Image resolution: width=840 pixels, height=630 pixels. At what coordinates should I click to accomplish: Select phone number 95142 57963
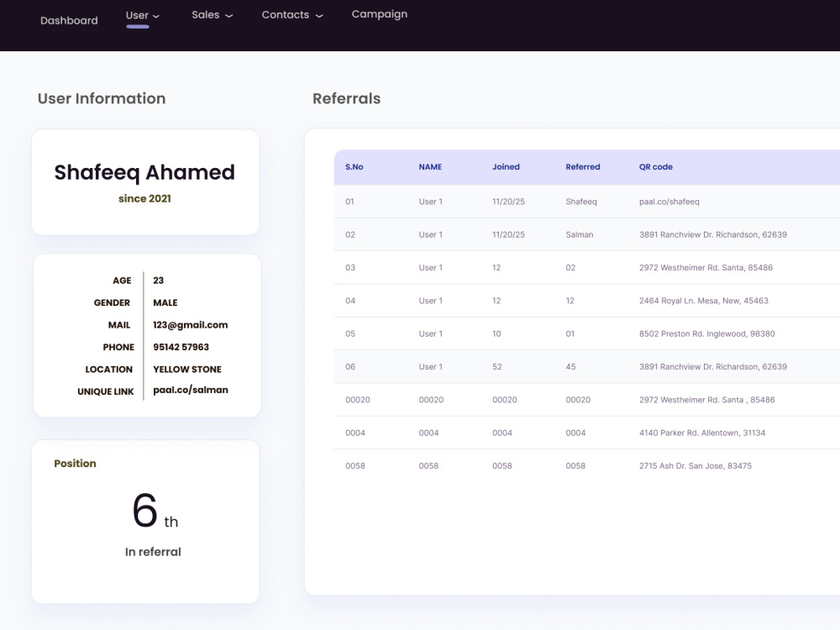[181, 347]
